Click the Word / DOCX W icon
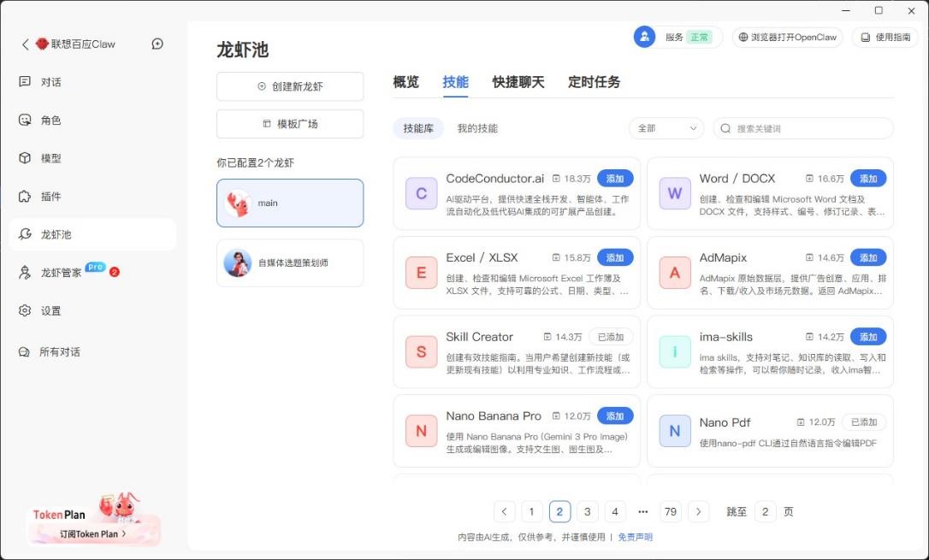Image resolution: width=929 pixels, height=560 pixels. [675, 193]
